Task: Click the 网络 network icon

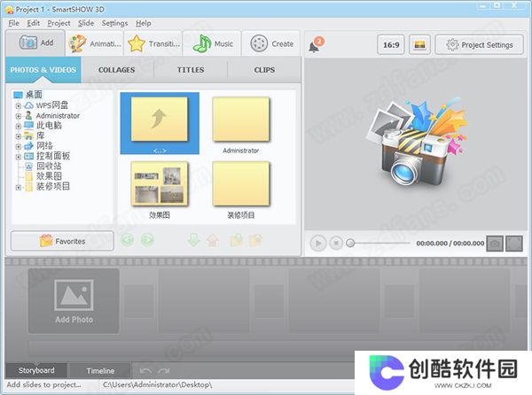Action: pos(29,145)
